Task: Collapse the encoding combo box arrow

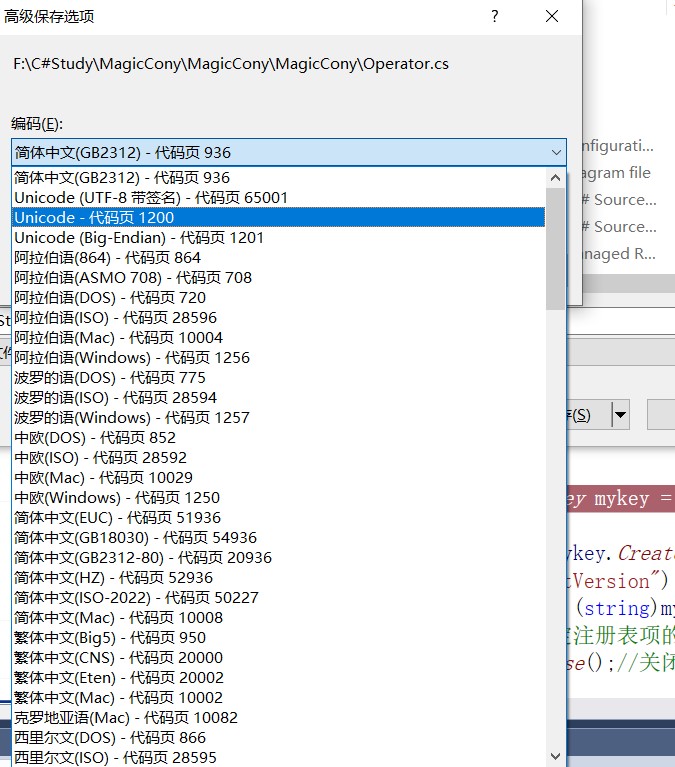Action: click(556, 153)
